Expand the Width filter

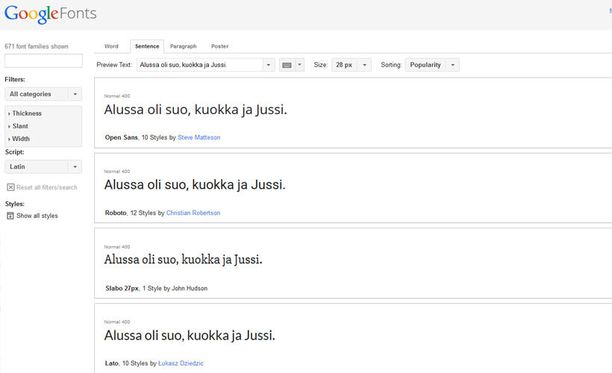coord(19,139)
